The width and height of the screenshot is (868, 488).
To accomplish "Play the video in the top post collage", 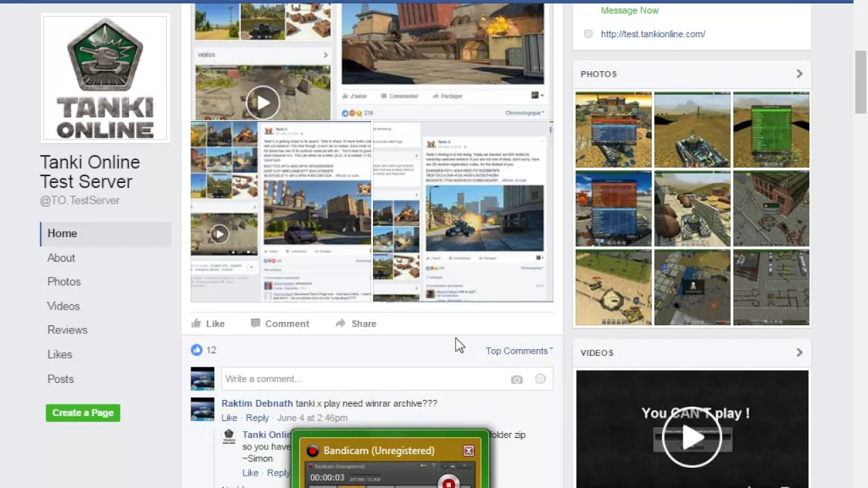I will (x=262, y=103).
